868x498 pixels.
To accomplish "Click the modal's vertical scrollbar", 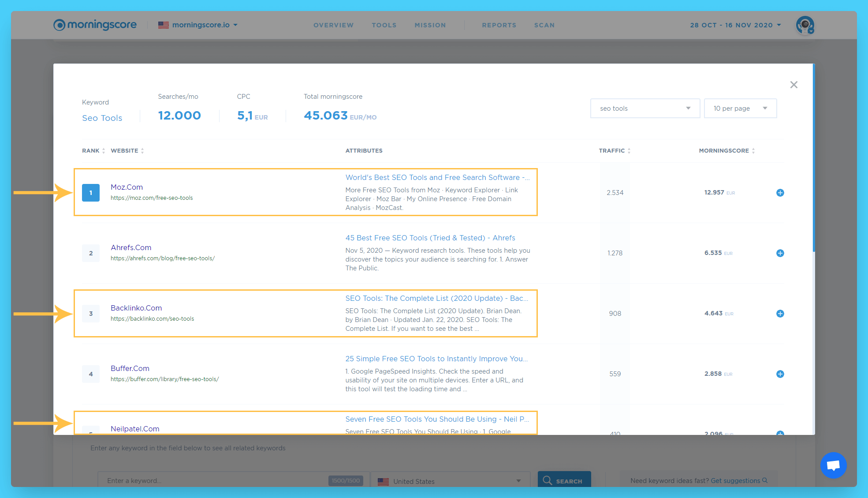I will [813, 159].
